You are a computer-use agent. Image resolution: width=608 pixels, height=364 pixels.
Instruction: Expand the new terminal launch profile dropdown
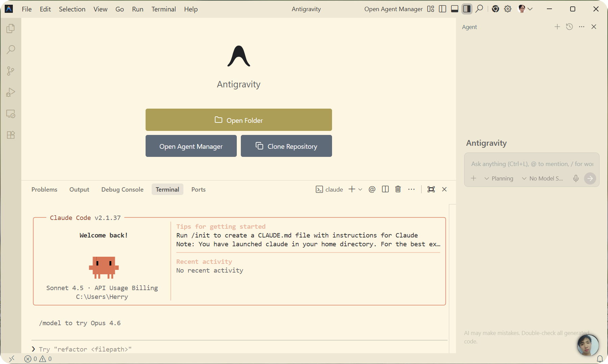coord(360,189)
